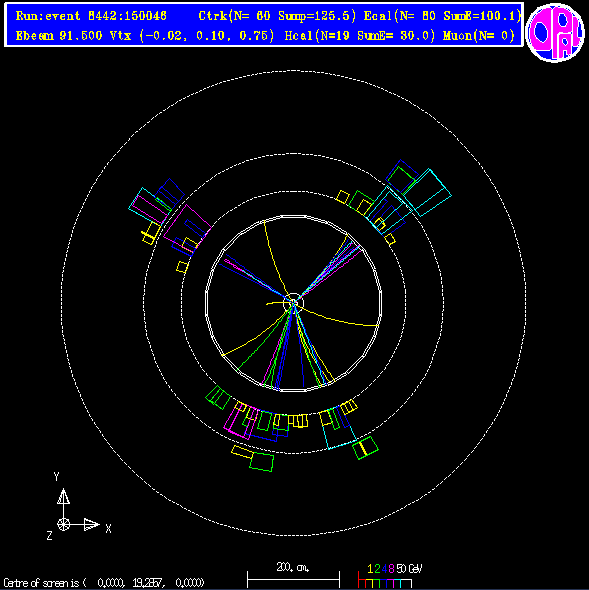This screenshot has height=590, width=589.
Task: Click the OPAL logo in the corner
Action: point(555,32)
